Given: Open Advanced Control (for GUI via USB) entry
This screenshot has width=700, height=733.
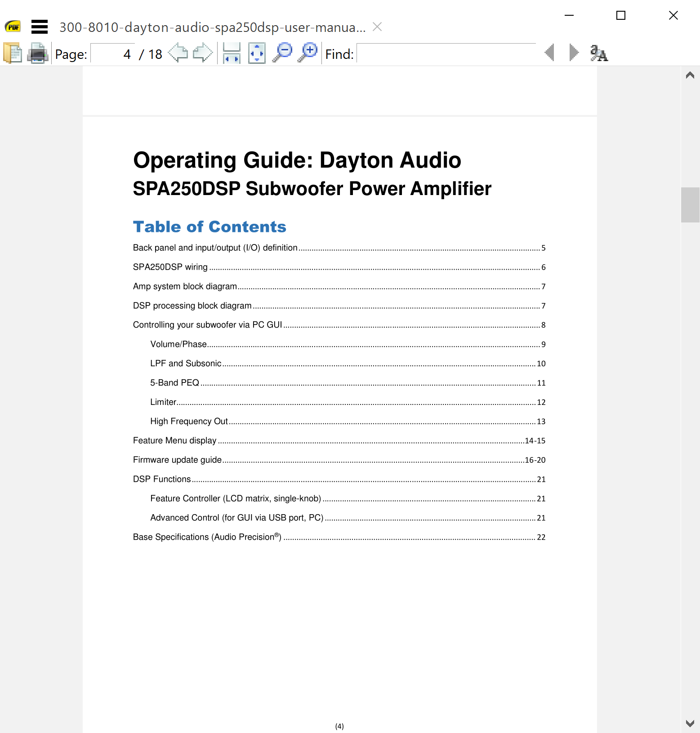Looking at the screenshot, I should coord(348,518).
